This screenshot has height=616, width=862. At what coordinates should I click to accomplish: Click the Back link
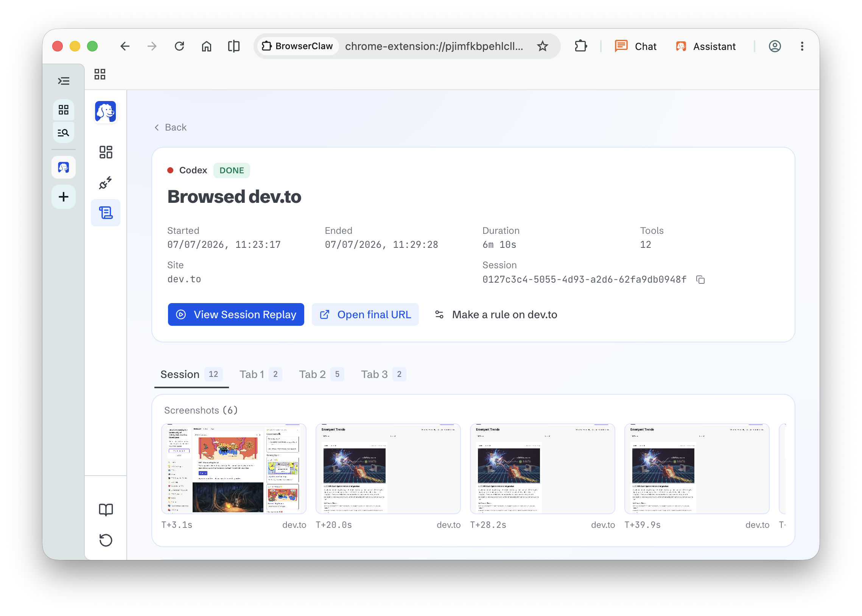[171, 128]
